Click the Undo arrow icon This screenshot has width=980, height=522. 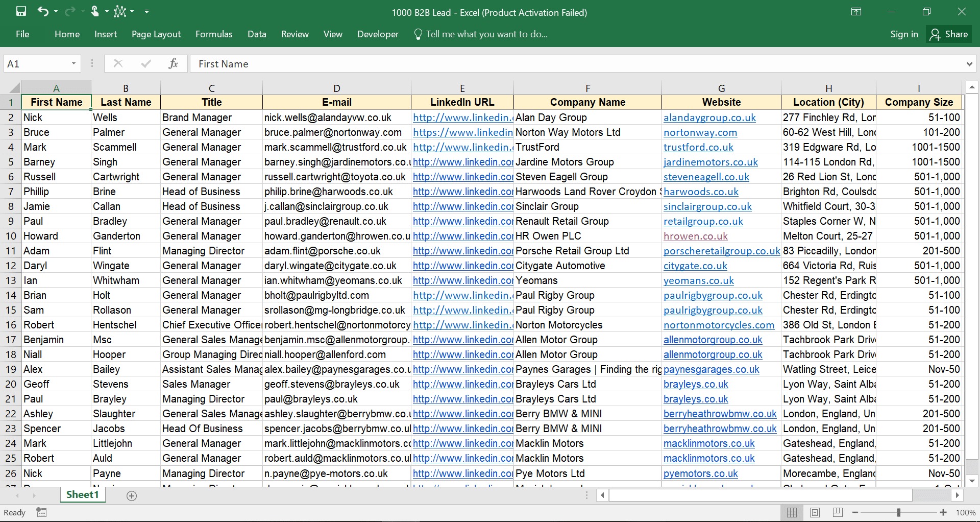click(44, 11)
